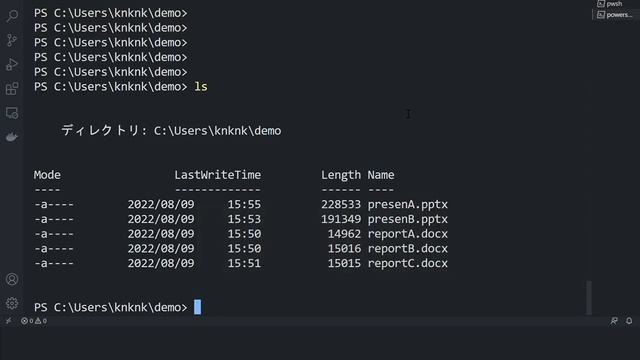The height and width of the screenshot is (360, 640).
Task: Click file name presenB.pptx
Action: pos(407,219)
